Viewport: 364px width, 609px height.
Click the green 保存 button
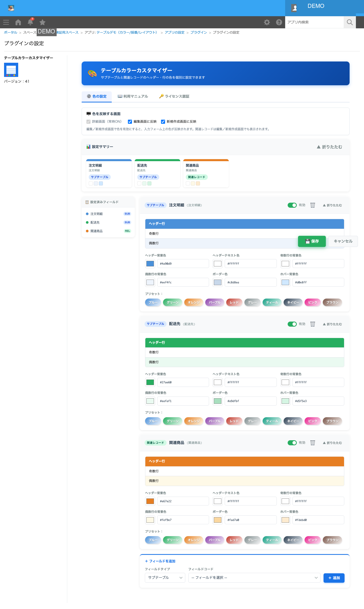(x=312, y=241)
